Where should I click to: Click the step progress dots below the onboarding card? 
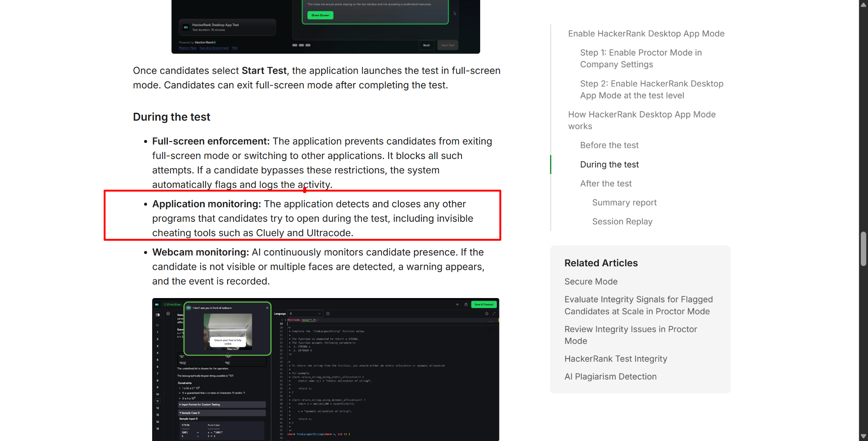pos(301,45)
